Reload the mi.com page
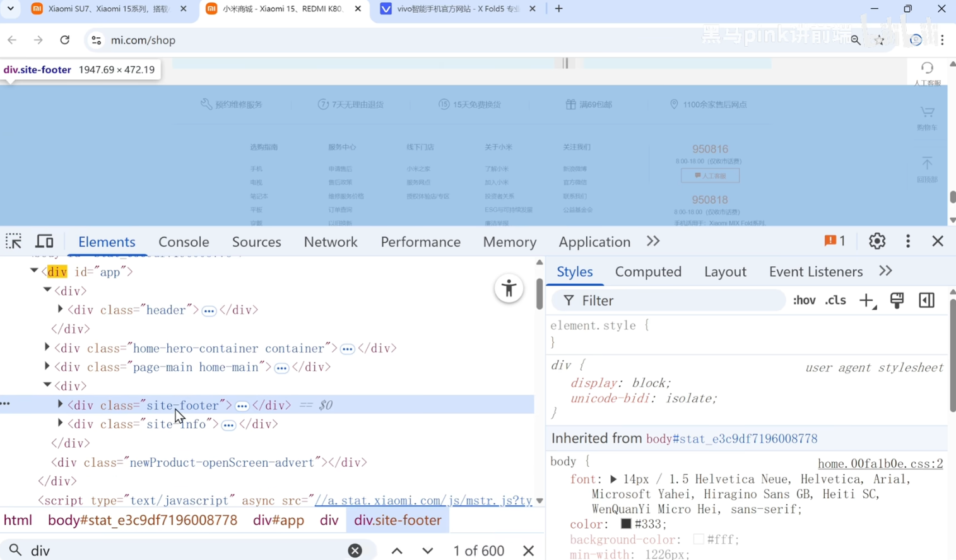The image size is (956, 560). coord(65,40)
